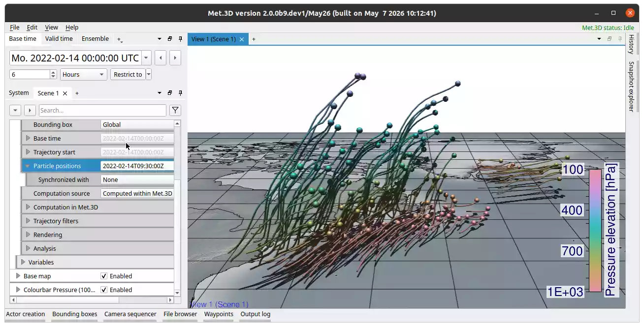Viewport: 644px width, 327px height.
Task: Expand the Base map actor
Action: [x=18, y=276]
